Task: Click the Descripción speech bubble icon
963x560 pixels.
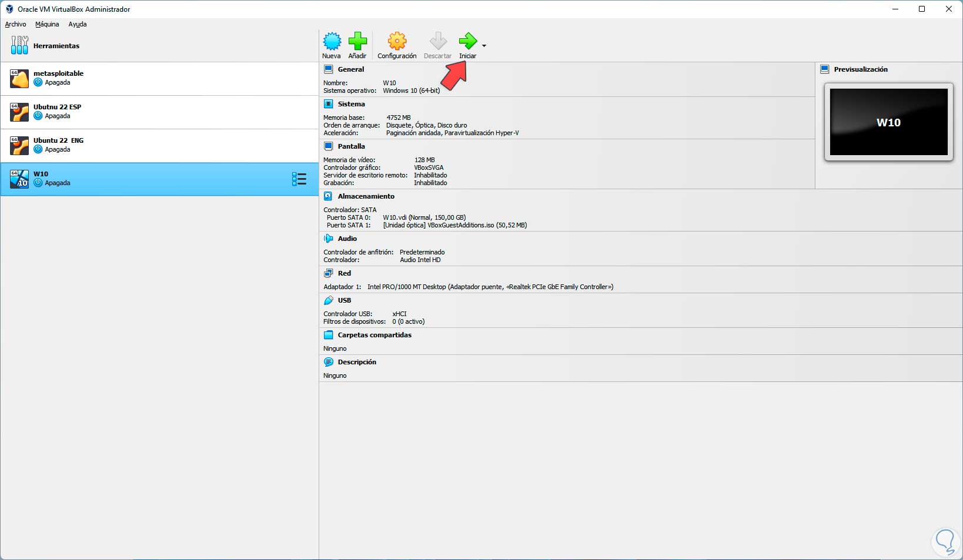Action: (329, 362)
